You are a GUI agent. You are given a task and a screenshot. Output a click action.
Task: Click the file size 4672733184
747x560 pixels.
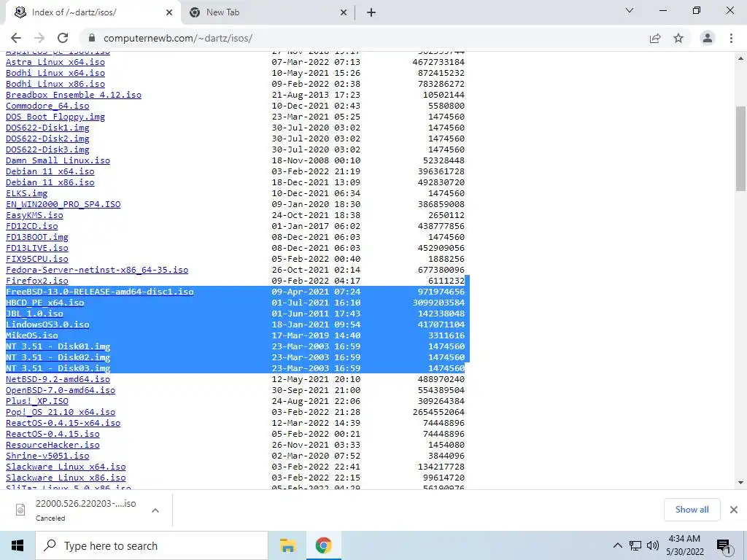[x=438, y=62]
